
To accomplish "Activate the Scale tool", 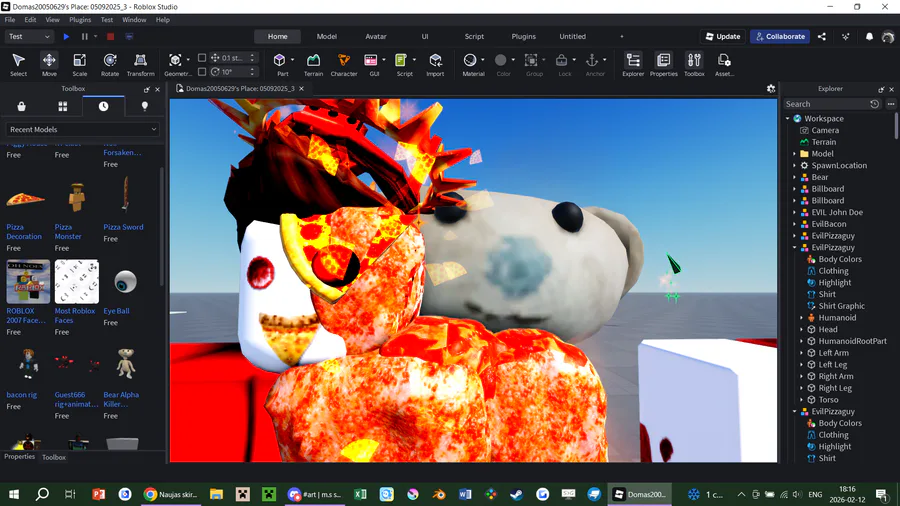I will click(79, 64).
